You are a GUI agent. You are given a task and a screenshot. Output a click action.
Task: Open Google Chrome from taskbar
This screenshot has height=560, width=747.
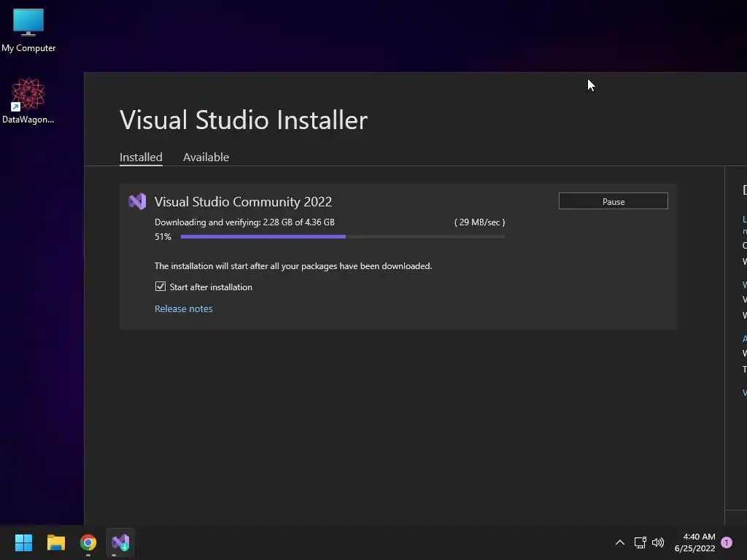click(x=88, y=542)
